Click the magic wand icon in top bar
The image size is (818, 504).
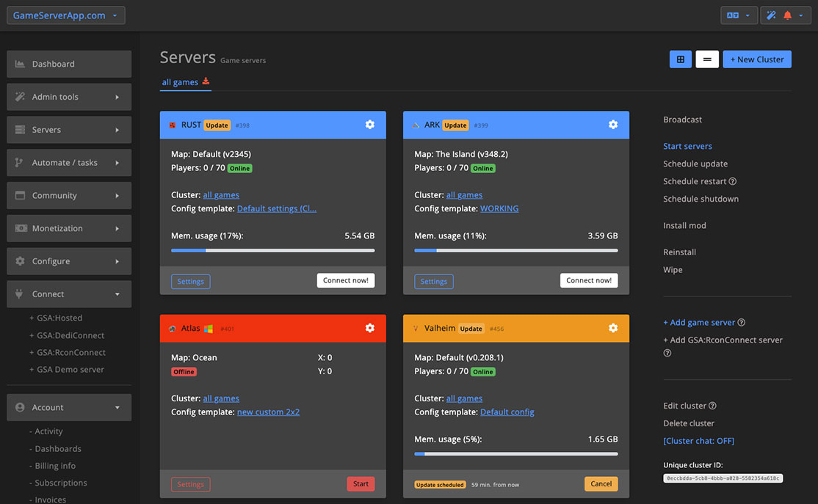coord(771,15)
